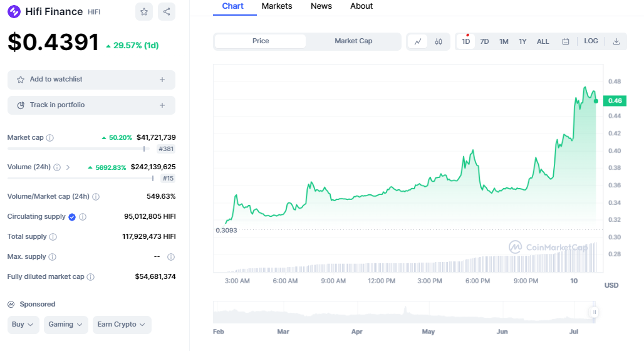Show Total supply info icon
This screenshot has width=644, height=351.
coord(53,237)
